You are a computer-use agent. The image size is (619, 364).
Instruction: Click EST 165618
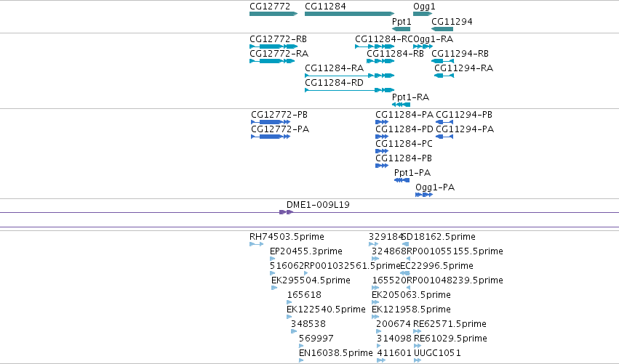(x=304, y=296)
